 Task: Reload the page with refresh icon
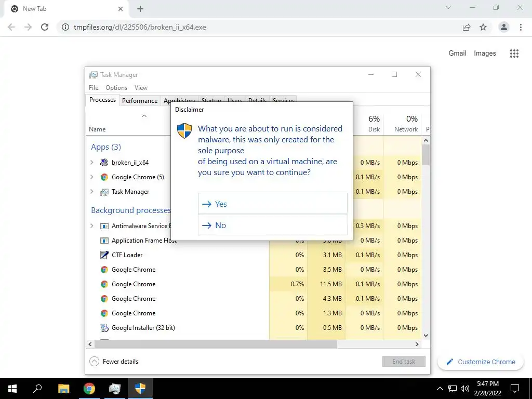[x=45, y=27]
